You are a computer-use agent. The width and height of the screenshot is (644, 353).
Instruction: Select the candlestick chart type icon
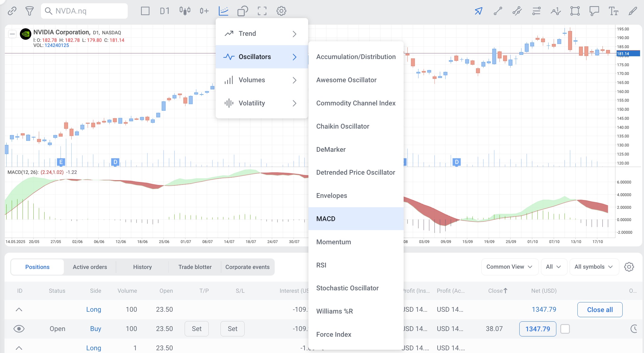[x=185, y=11]
